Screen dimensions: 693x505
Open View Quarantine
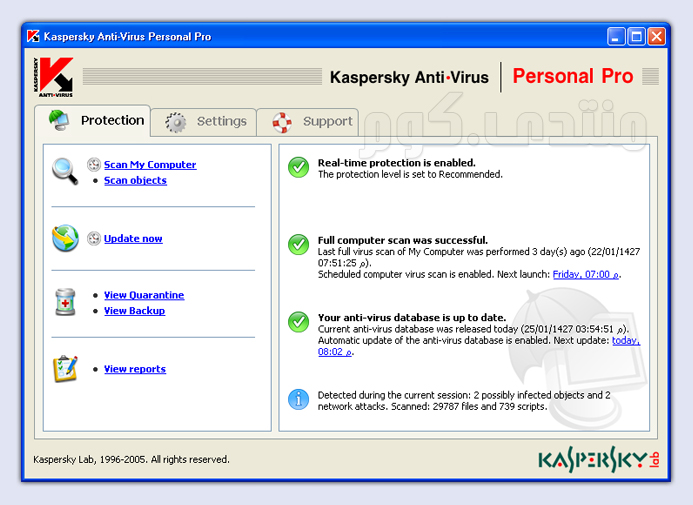pos(144,295)
